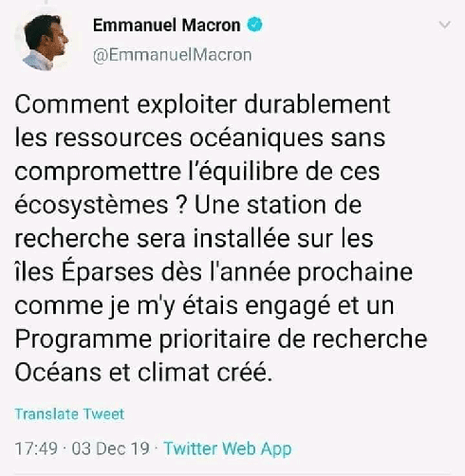Click the phrase 'l'année prochaine'
Screen dimensions: 465x476
[x=311, y=272]
